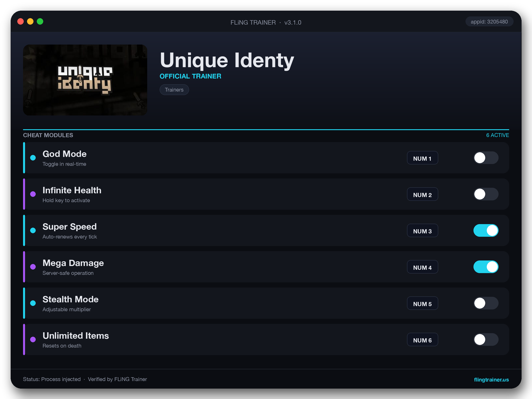Click the cyan dot beside God Mode
This screenshot has width=532, height=399.
click(x=33, y=158)
